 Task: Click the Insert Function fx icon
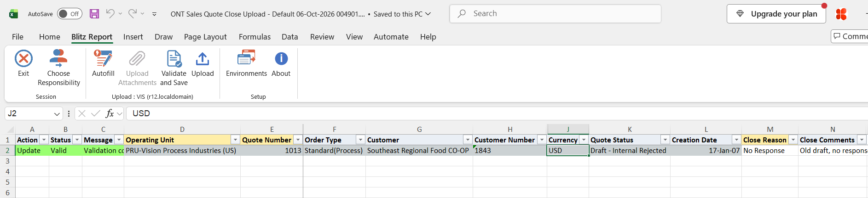[110, 113]
